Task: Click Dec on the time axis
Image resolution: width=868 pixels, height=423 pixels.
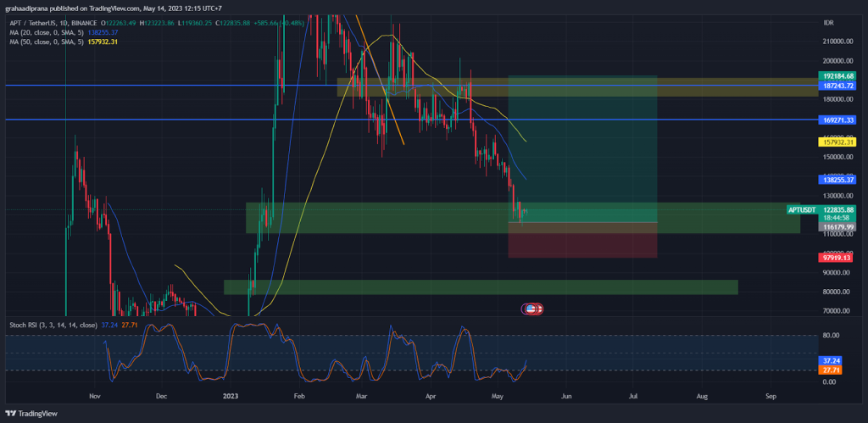Action: [162, 397]
